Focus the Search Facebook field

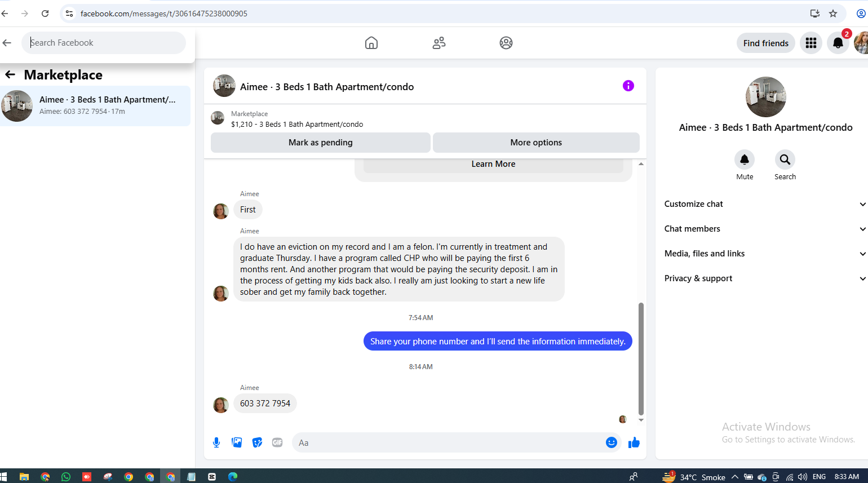104,43
